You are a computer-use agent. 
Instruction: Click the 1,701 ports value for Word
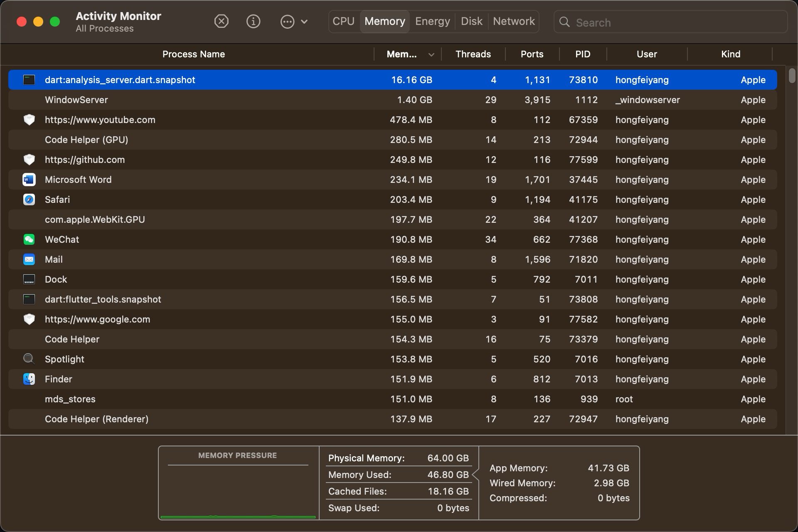(537, 180)
